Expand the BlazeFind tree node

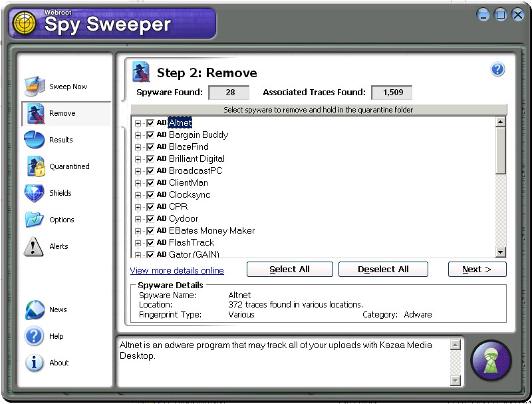point(138,147)
